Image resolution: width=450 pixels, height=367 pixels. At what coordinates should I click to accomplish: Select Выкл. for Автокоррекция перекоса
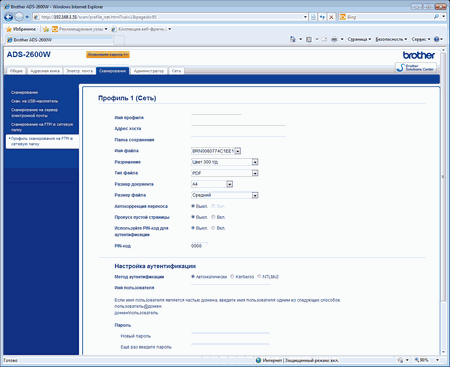[x=193, y=206]
